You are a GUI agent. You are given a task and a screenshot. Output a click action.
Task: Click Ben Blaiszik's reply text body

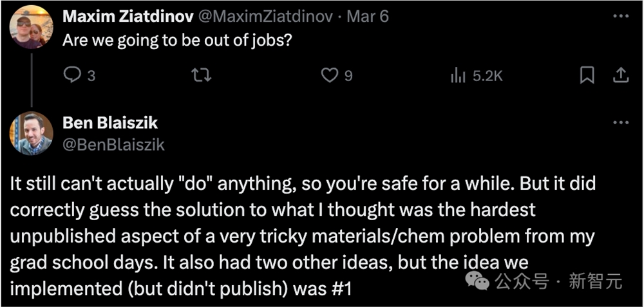(x=304, y=236)
